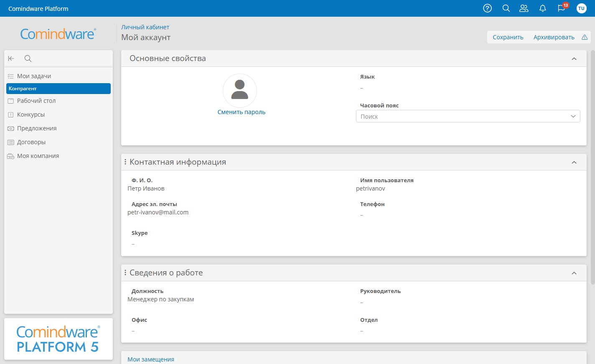Open Моя компания in sidebar
Screen dimensions: 595x364
point(58,156)
